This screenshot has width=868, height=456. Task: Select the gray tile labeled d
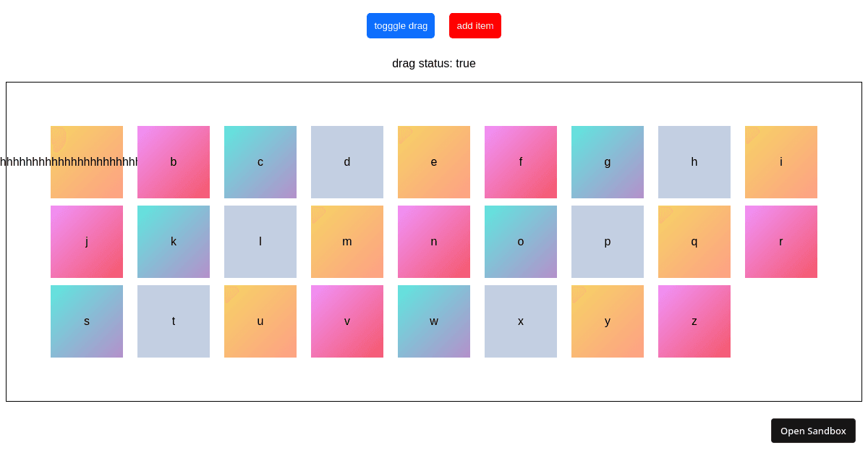point(347,162)
